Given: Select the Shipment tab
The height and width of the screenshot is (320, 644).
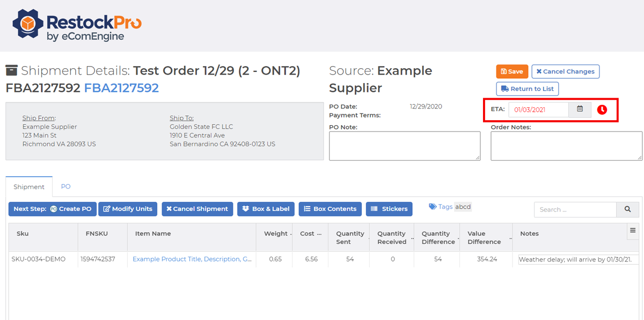Looking at the screenshot, I should pos(29,187).
